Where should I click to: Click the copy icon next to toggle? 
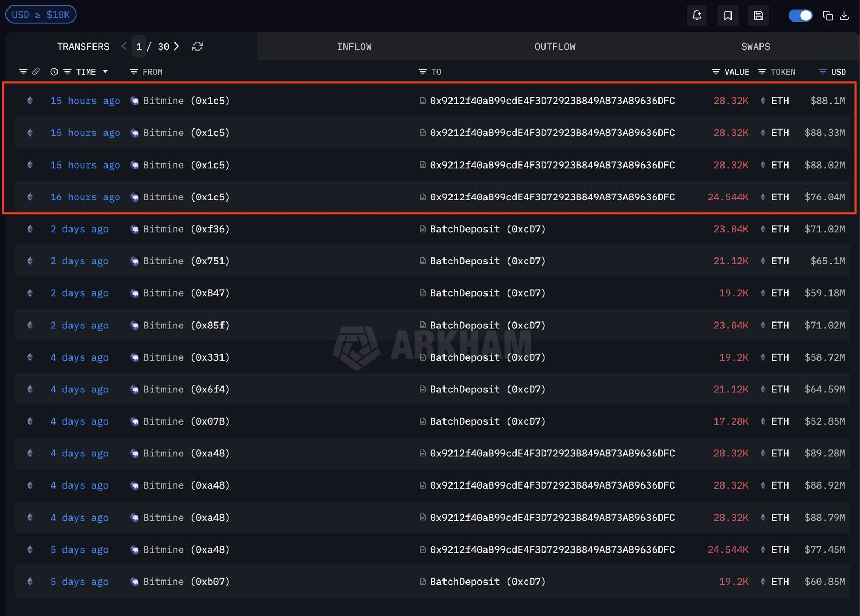(828, 16)
